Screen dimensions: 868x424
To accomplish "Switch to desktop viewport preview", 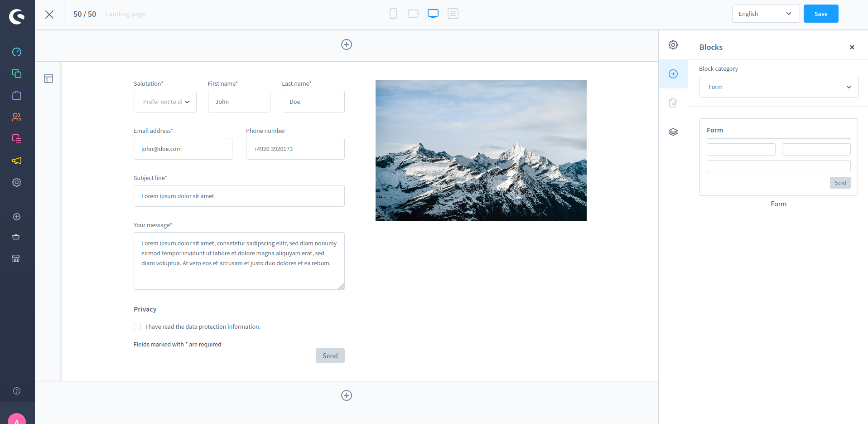I will tap(433, 14).
